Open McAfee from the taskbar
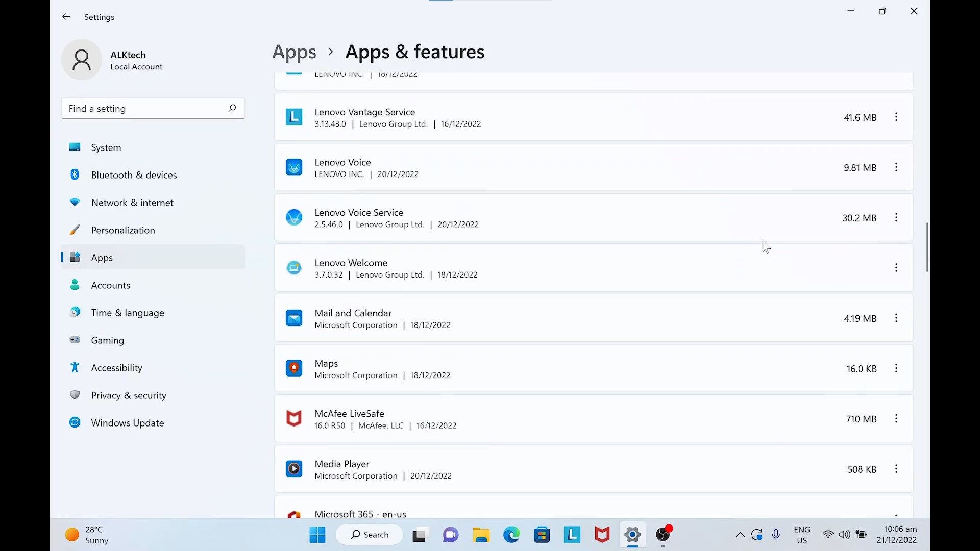The height and width of the screenshot is (551, 980). coord(602,535)
